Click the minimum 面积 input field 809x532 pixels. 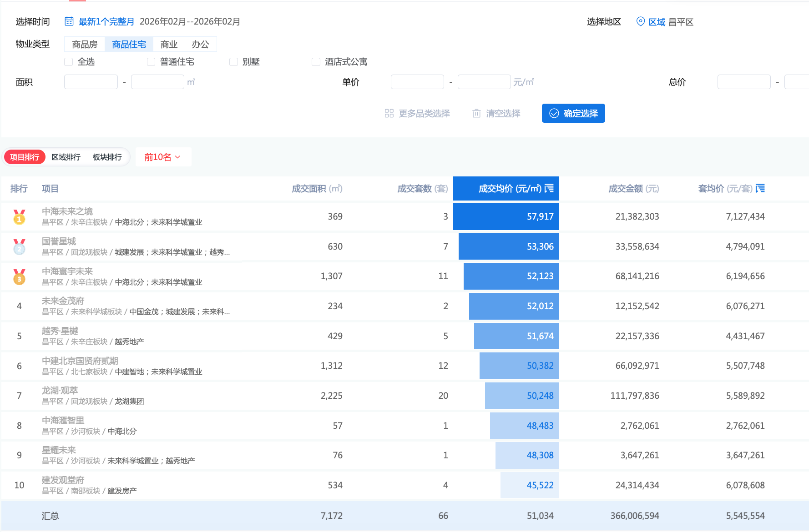coord(91,82)
